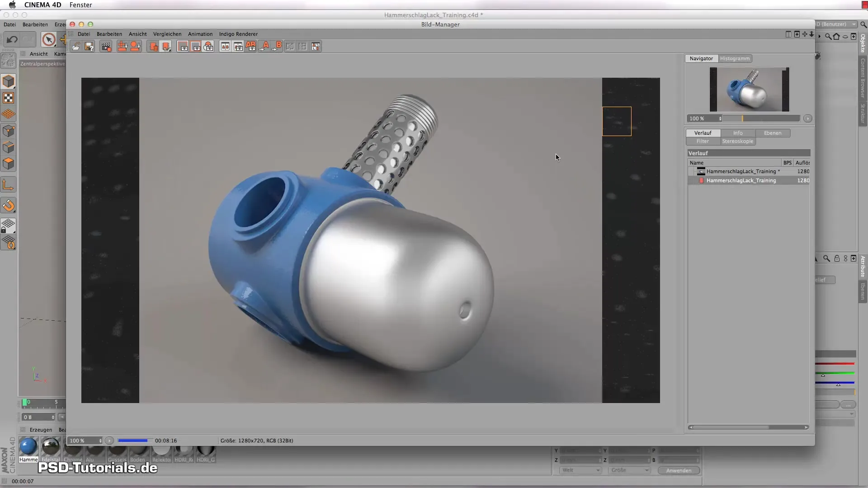Click the Open image icon in Bild-Manager toolbar
Screen dimensions: 868x488
pyautogui.click(x=76, y=47)
